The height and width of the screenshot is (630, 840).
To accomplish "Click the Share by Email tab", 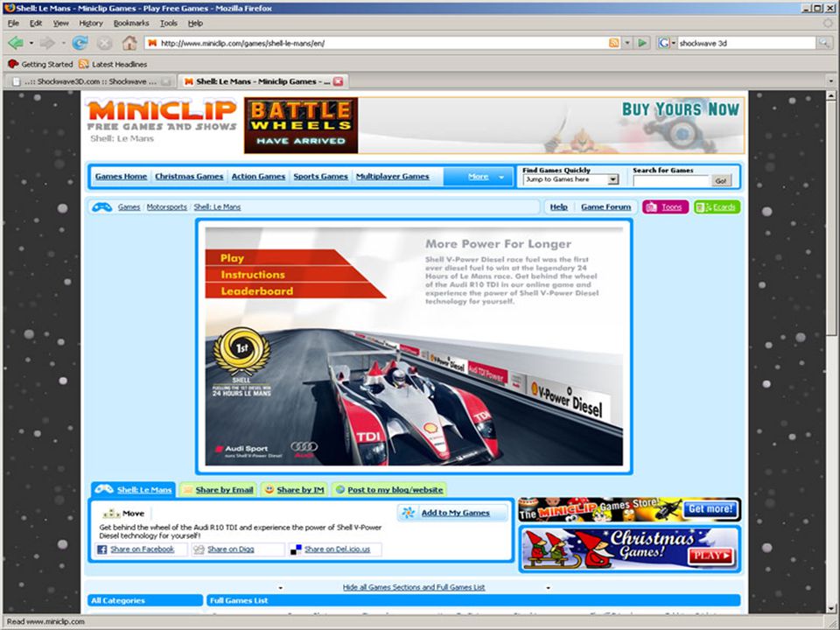I will click(218, 490).
